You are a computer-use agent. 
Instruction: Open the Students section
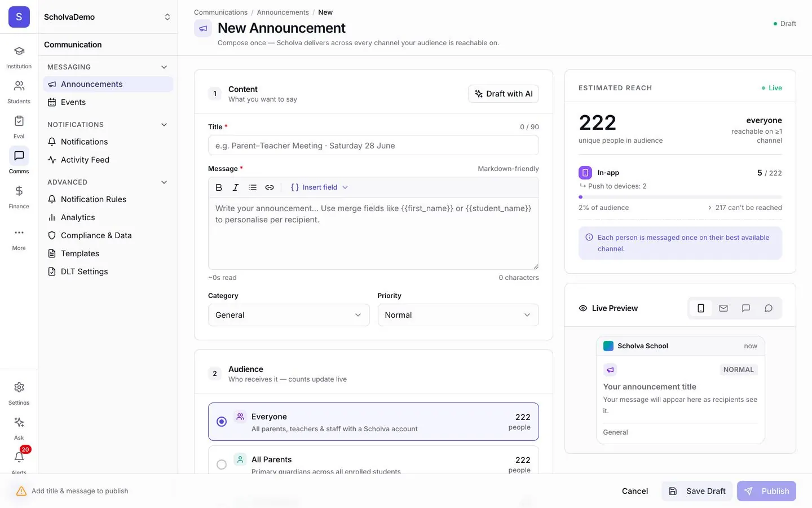[x=19, y=93]
